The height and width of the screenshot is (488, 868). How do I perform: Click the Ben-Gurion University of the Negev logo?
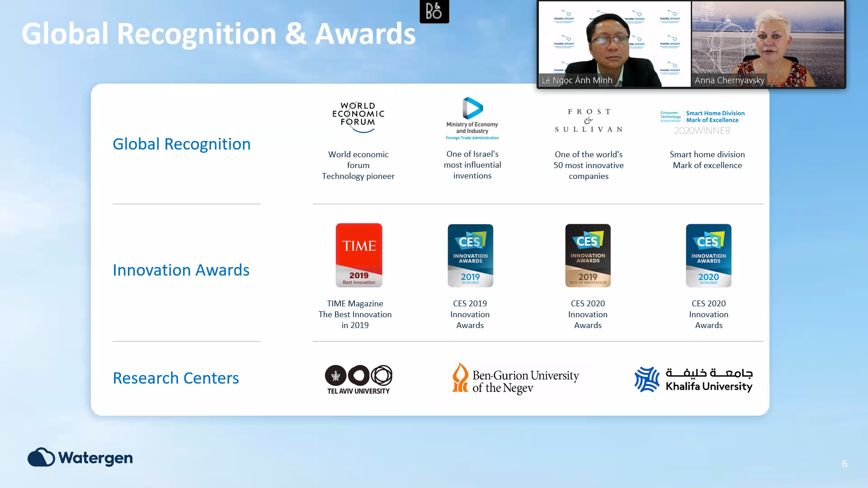coord(515,379)
